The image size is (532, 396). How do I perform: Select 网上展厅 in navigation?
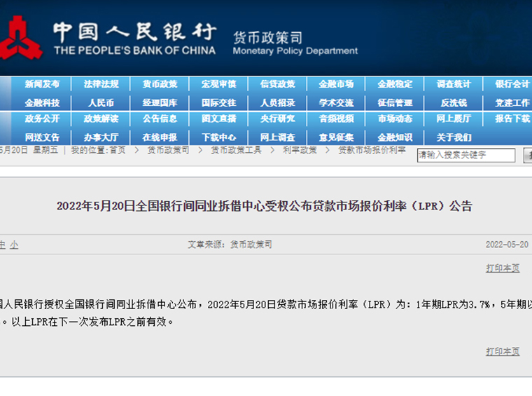[454, 118]
